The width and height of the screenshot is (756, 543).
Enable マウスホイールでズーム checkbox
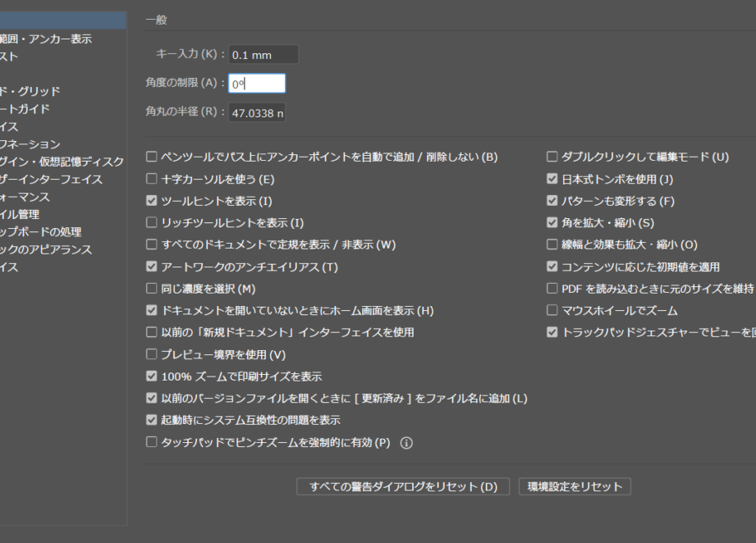(552, 310)
